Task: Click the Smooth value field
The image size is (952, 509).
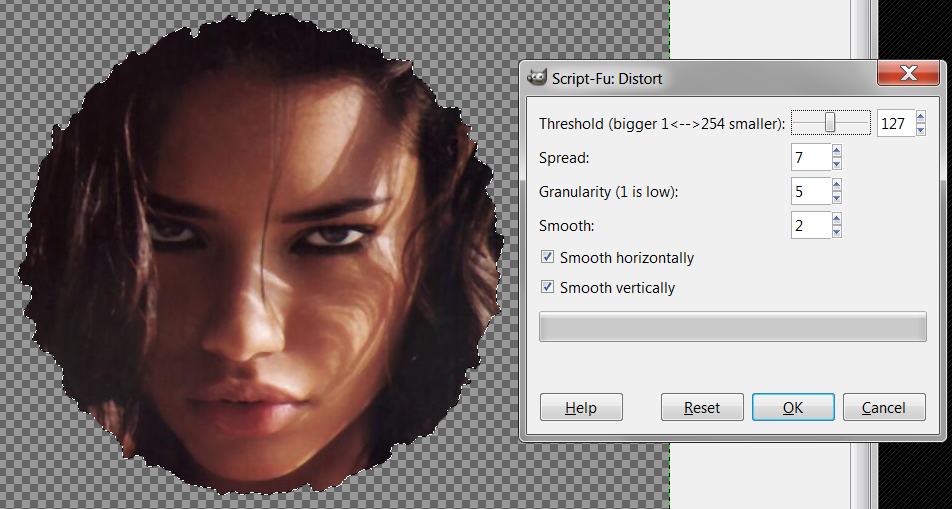Action: tap(811, 225)
